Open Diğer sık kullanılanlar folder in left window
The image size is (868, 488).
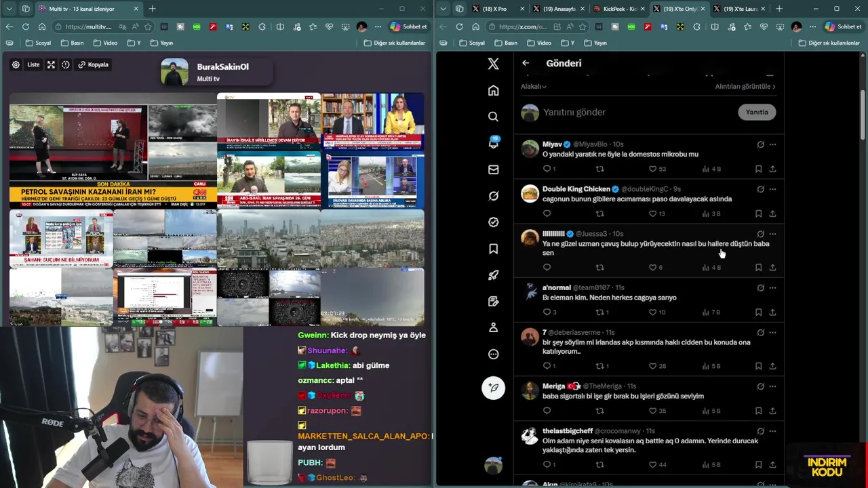coord(394,43)
